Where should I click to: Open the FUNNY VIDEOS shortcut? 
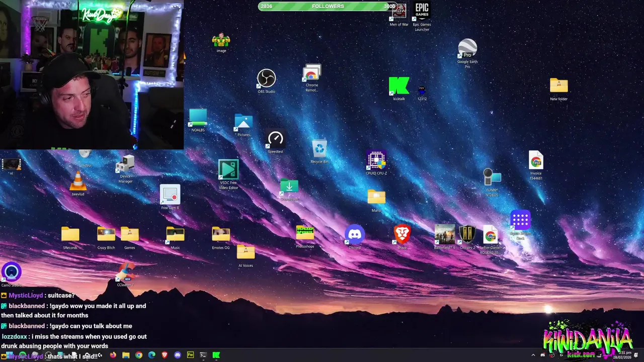tap(492, 182)
